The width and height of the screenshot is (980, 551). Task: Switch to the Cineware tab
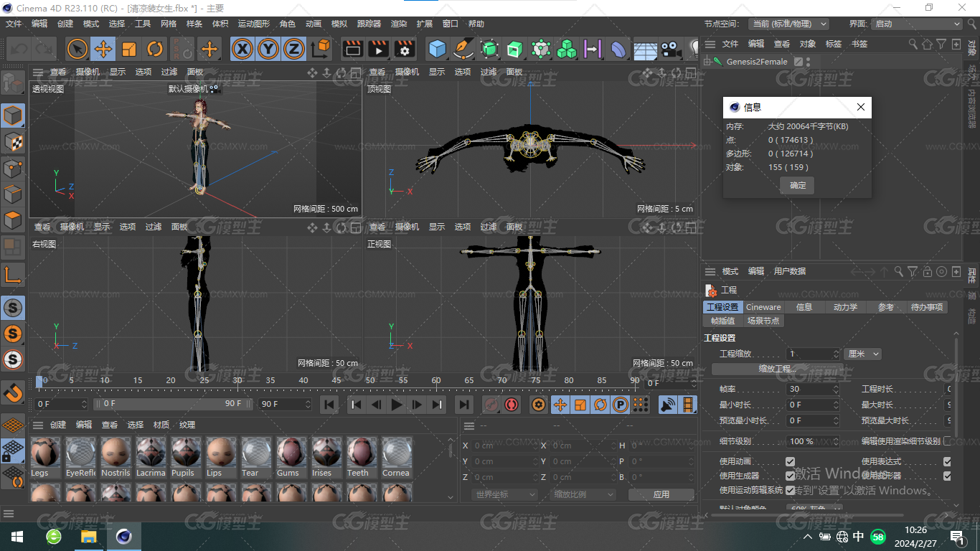click(763, 307)
